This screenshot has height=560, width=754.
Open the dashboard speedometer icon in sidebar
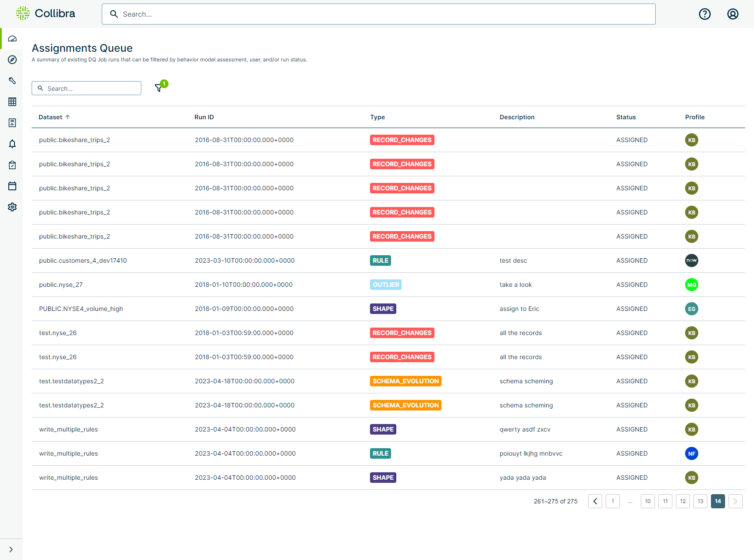[12, 39]
